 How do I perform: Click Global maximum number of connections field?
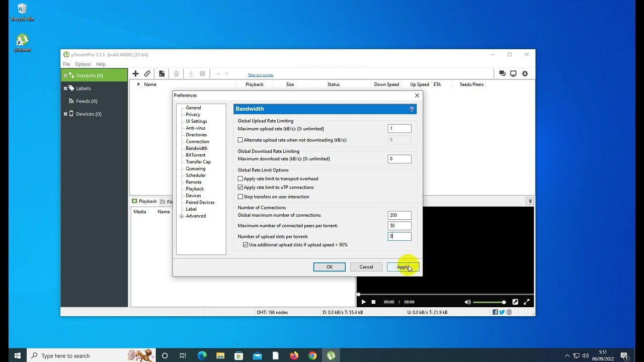click(x=399, y=215)
